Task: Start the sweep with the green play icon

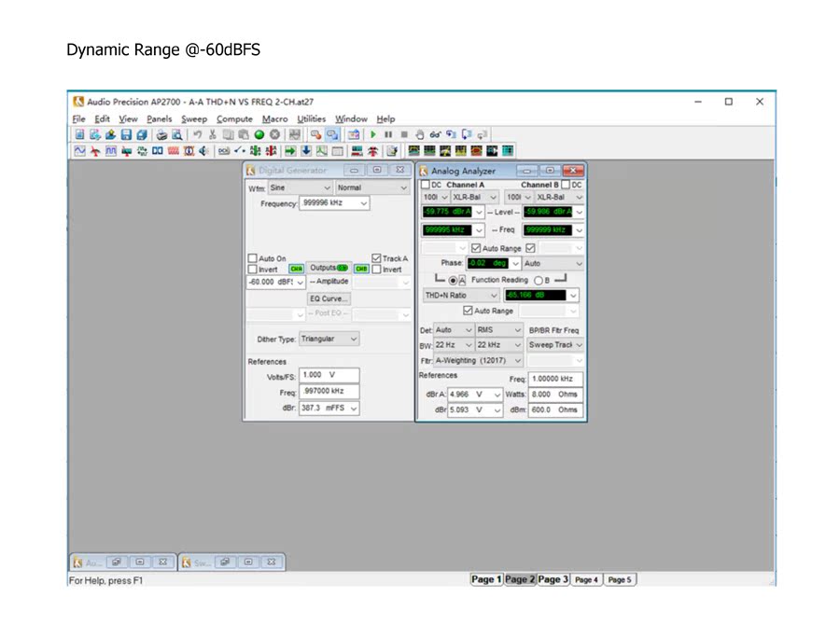Action: tap(373, 135)
